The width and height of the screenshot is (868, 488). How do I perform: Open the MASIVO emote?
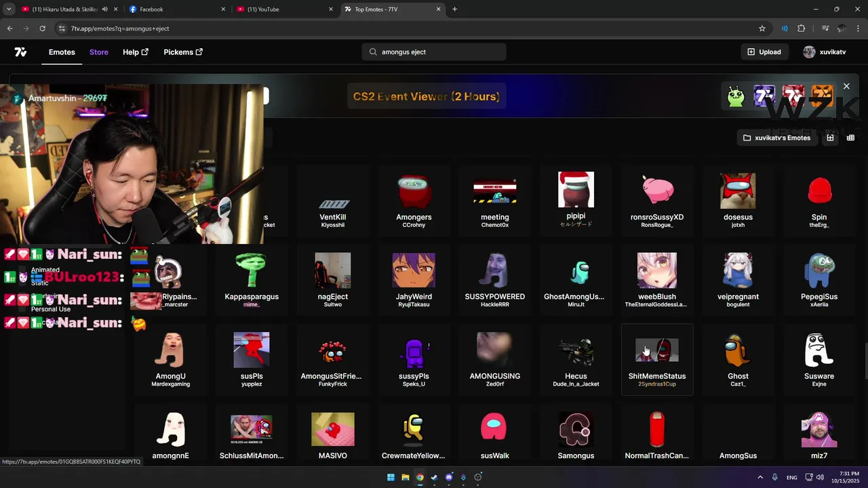[x=333, y=435]
